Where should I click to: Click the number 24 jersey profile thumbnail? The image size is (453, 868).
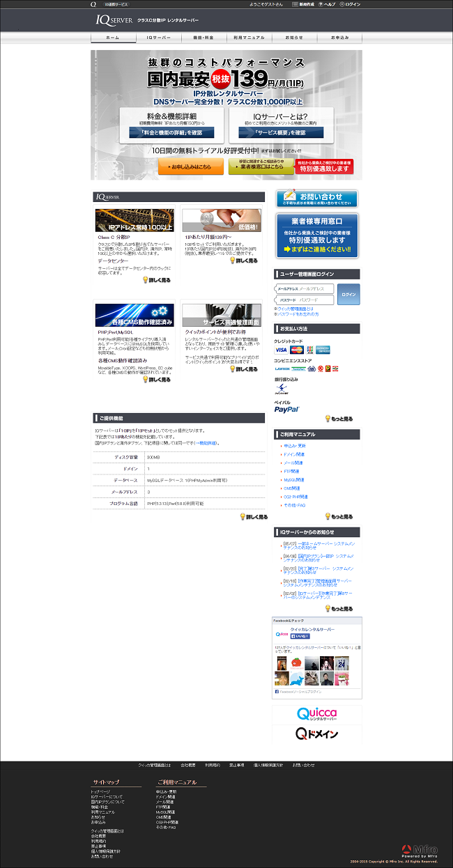[x=340, y=664]
